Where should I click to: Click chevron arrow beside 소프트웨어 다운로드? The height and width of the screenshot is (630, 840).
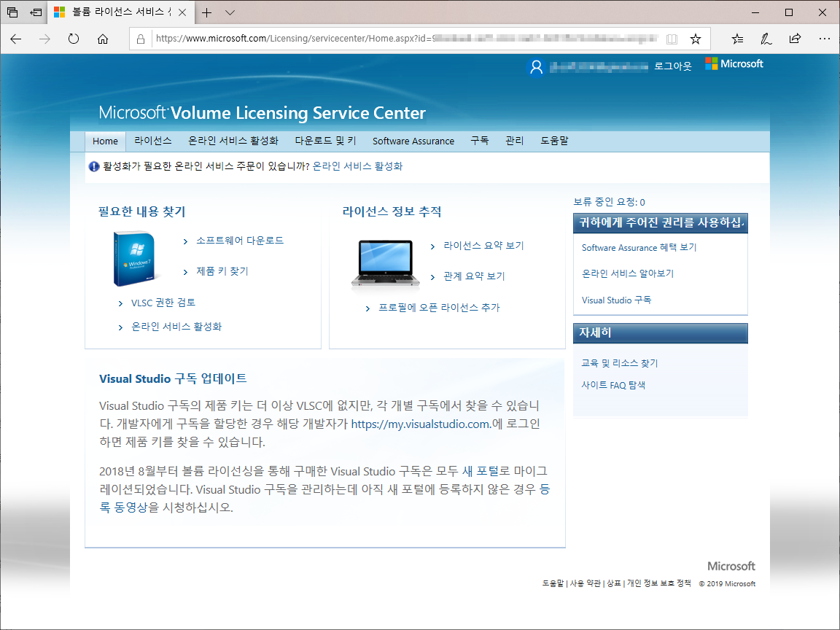coord(185,241)
